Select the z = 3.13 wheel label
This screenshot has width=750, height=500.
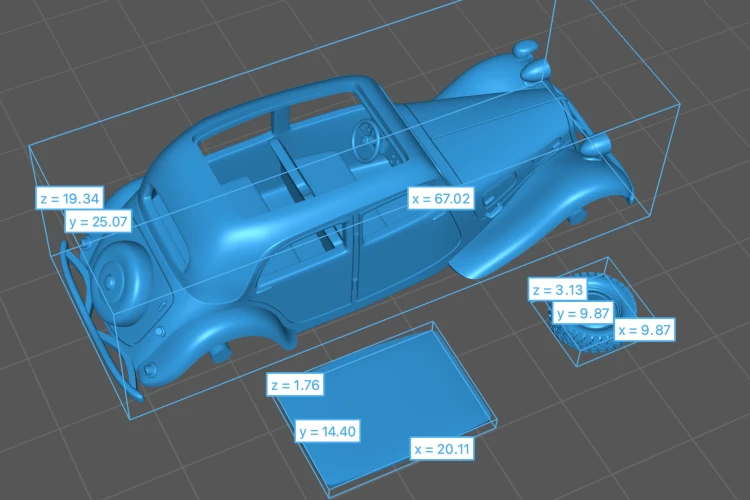pos(558,289)
